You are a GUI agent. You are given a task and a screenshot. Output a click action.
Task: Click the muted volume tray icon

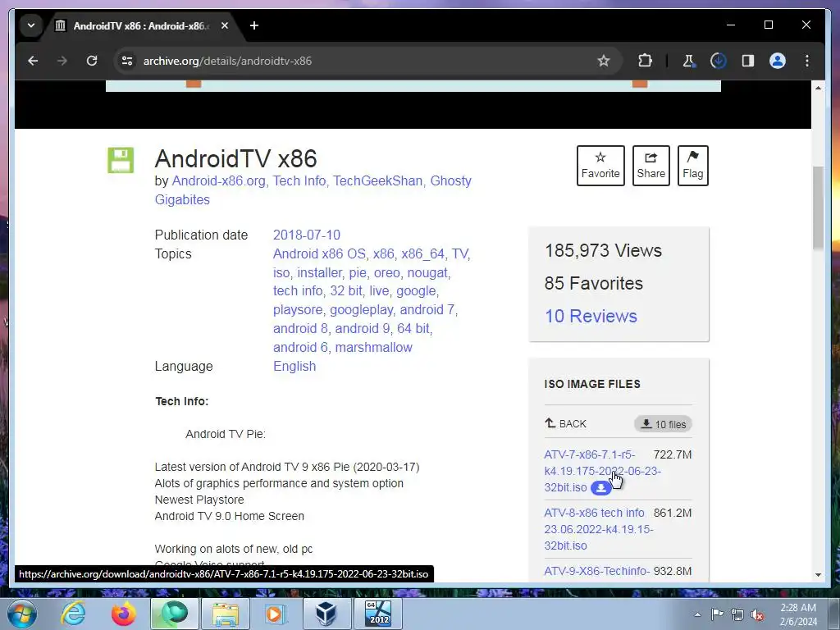click(757, 614)
